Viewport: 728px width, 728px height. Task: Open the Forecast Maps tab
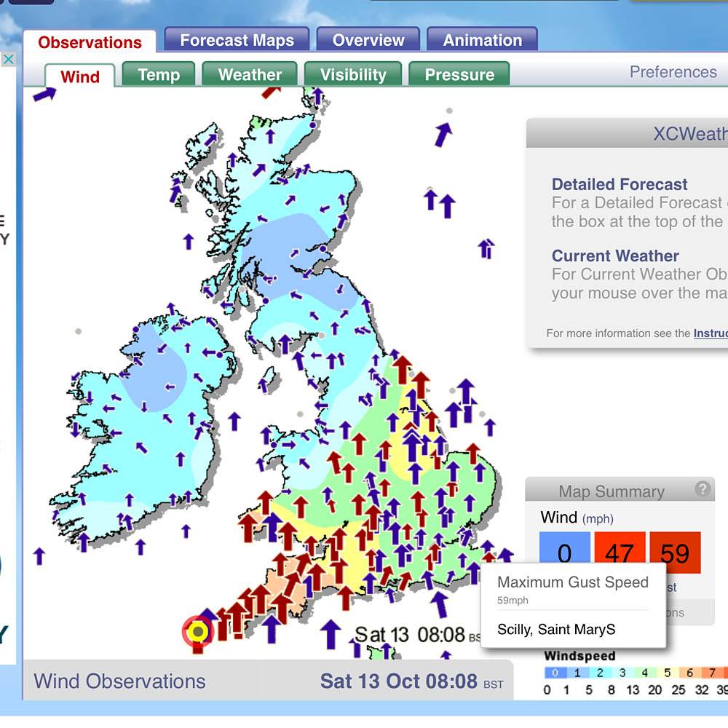click(237, 40)
